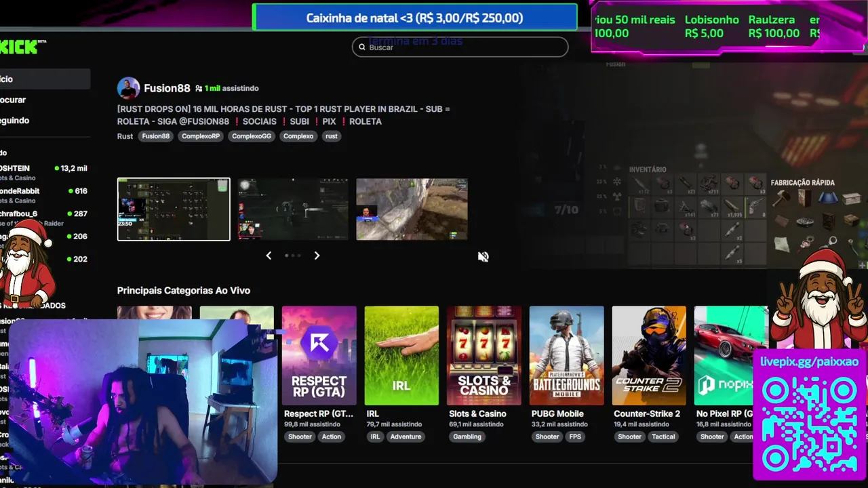Select the ComplexoGG tag
The image size is (868, 488).
[252, 136]
